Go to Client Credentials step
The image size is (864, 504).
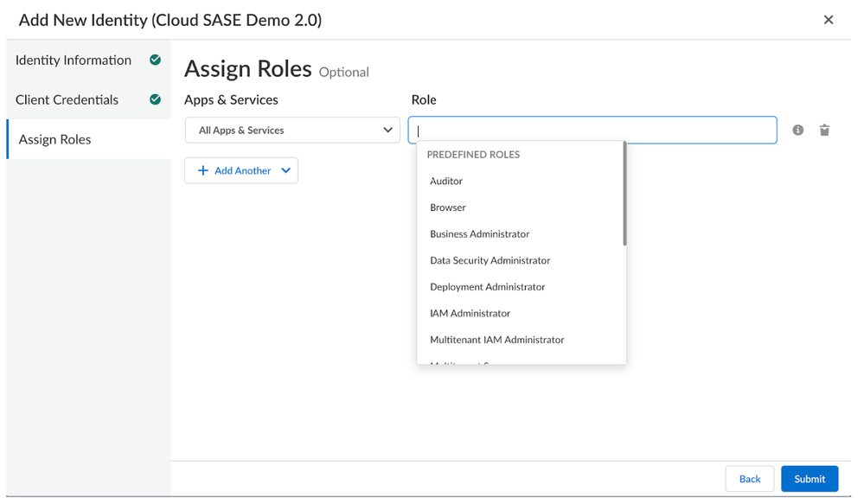click(x=67, y=99)
